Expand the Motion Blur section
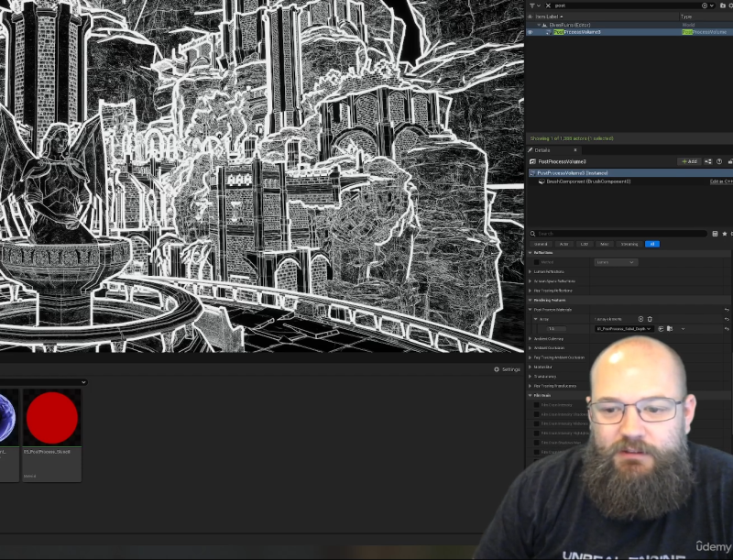This screenshot has height=560, width=733. click(530, 367)
